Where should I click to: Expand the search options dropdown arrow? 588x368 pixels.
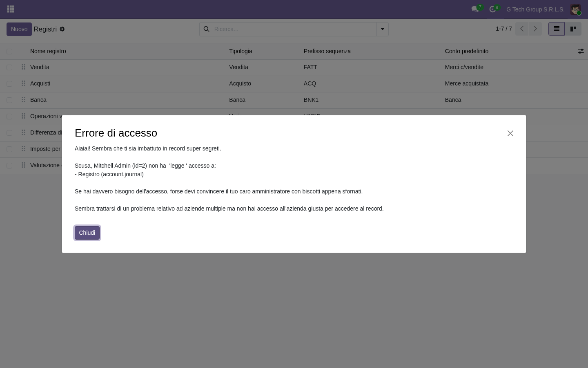383,29
